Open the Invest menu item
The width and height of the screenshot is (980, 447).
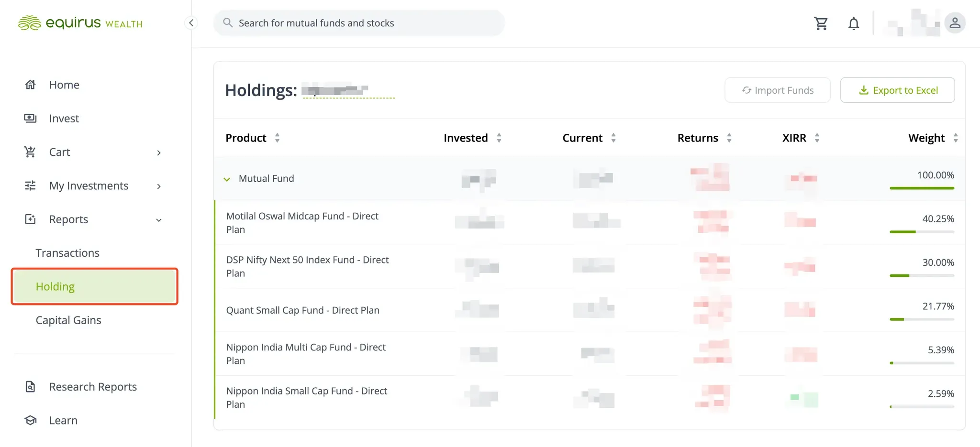click(x=64, y=118)
